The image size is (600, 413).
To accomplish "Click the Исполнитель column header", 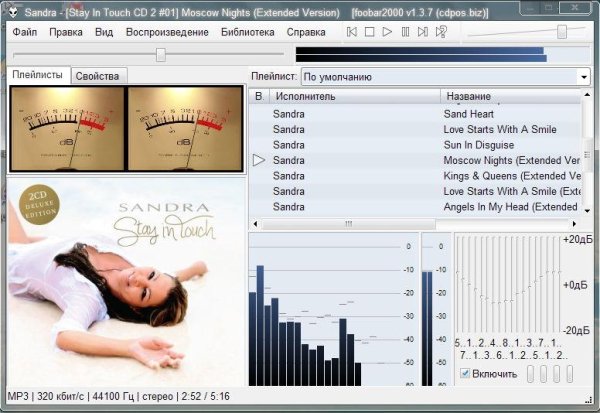I will click(x=355, y=96).
